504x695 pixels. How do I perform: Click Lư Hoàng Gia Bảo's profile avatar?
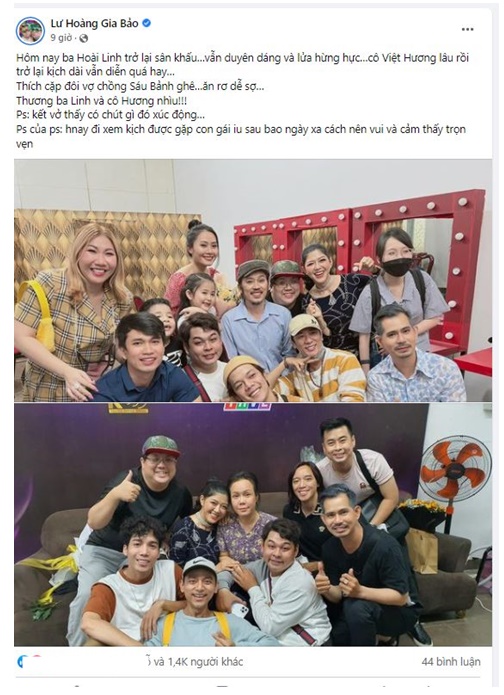(x=30, y=31)
